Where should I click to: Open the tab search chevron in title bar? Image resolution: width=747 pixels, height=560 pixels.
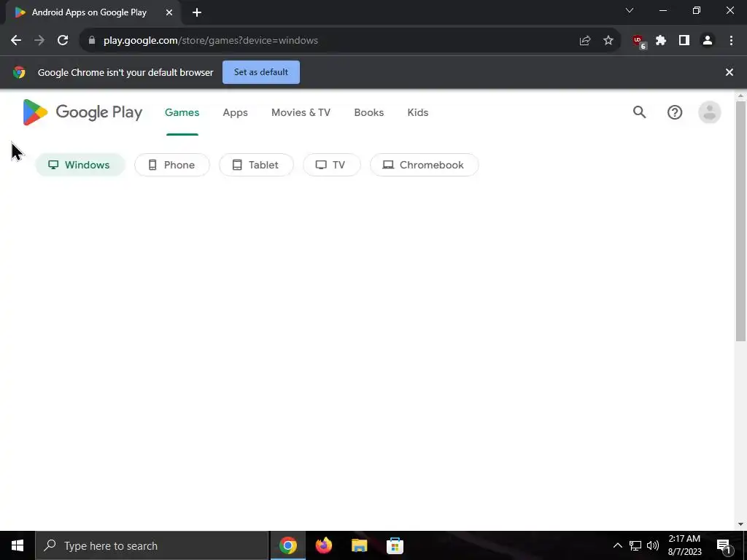tap(630, 10)
